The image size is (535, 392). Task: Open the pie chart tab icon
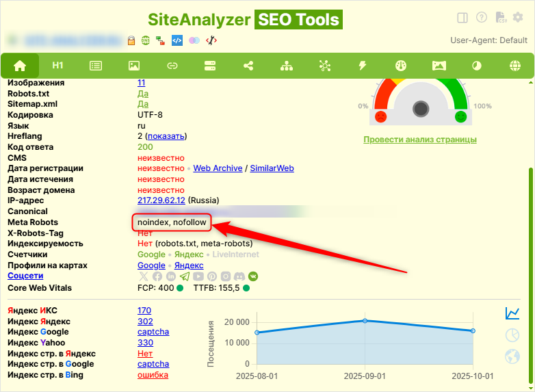tap(477, 66)
